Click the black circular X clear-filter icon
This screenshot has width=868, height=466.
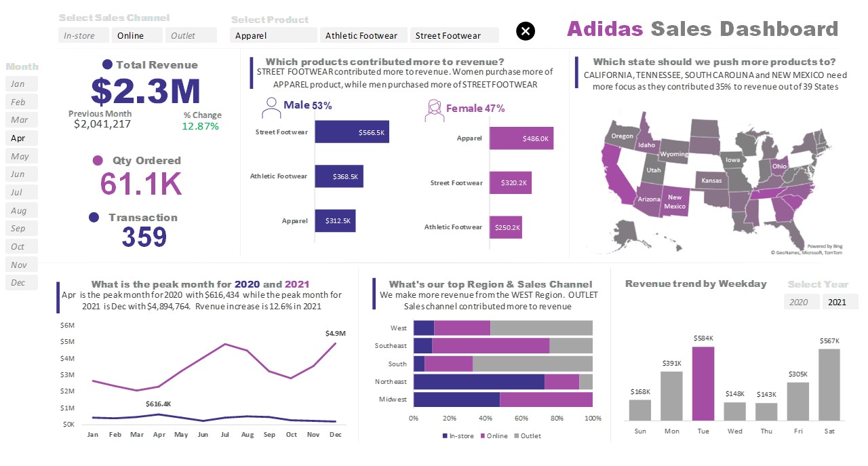pyautogui.click(x=526, y=31)
